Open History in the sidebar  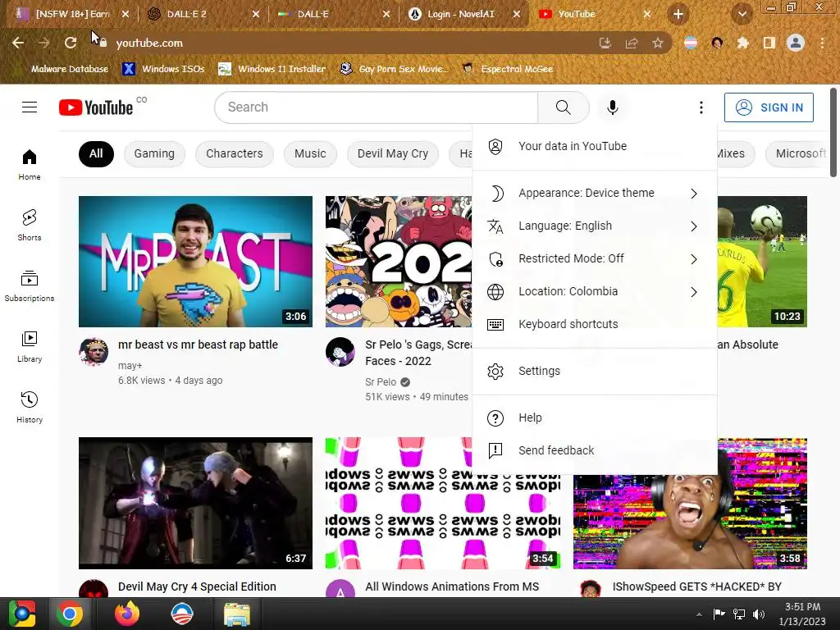coord(30,407)
